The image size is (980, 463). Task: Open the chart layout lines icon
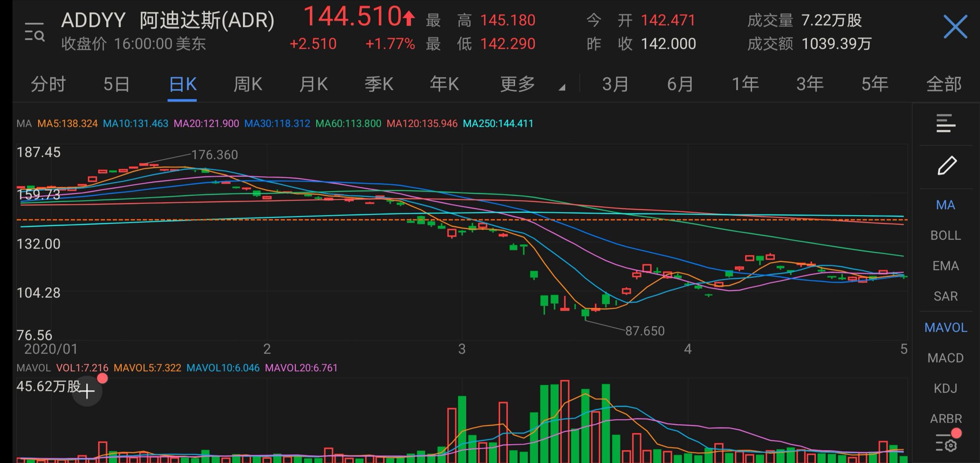pyautogui.click(x=946, y=123)
